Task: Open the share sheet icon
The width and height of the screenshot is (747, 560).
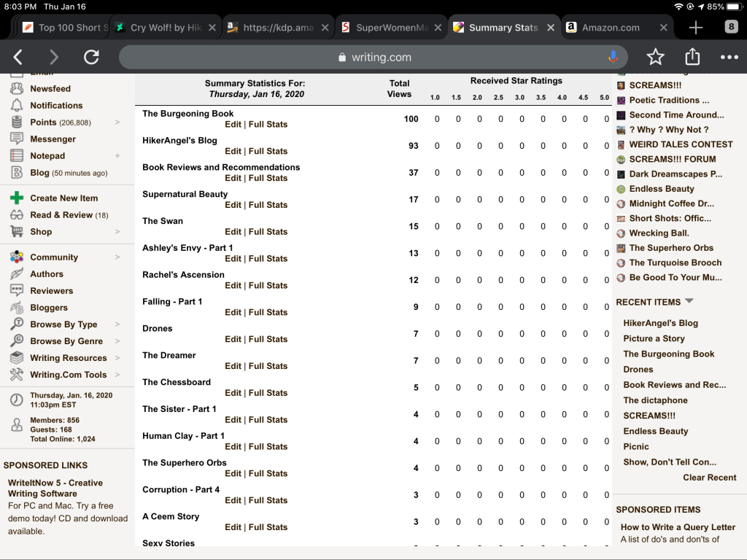Action: (692, 58)
